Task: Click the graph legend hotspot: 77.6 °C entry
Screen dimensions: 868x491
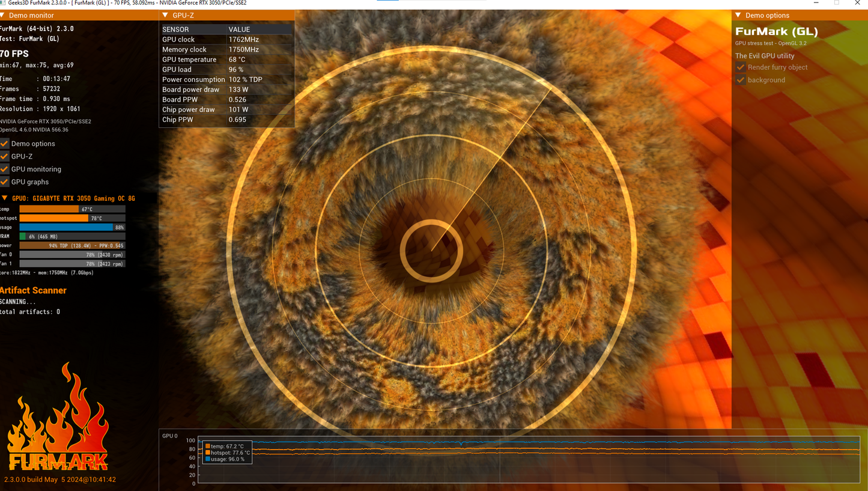Action: click(x=228, y=453)
